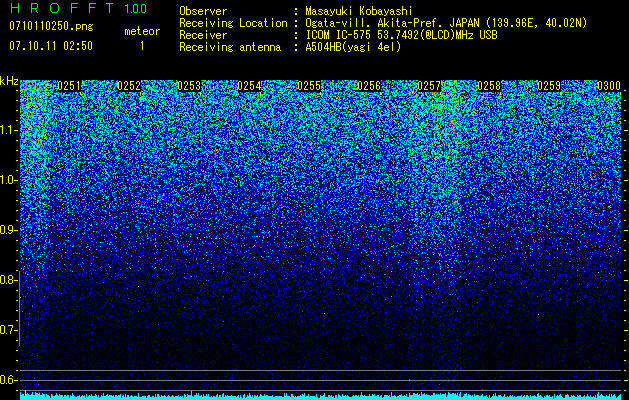Click the Receiving Location value text
Image resolution: width=629 pixels, height=400 pixels.
[x=446, y=23]
